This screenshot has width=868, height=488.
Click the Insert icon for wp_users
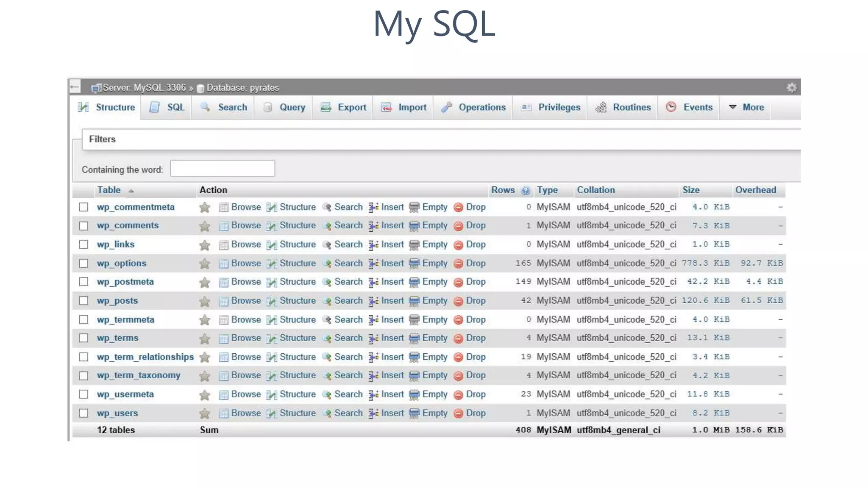tap(373, 413)
